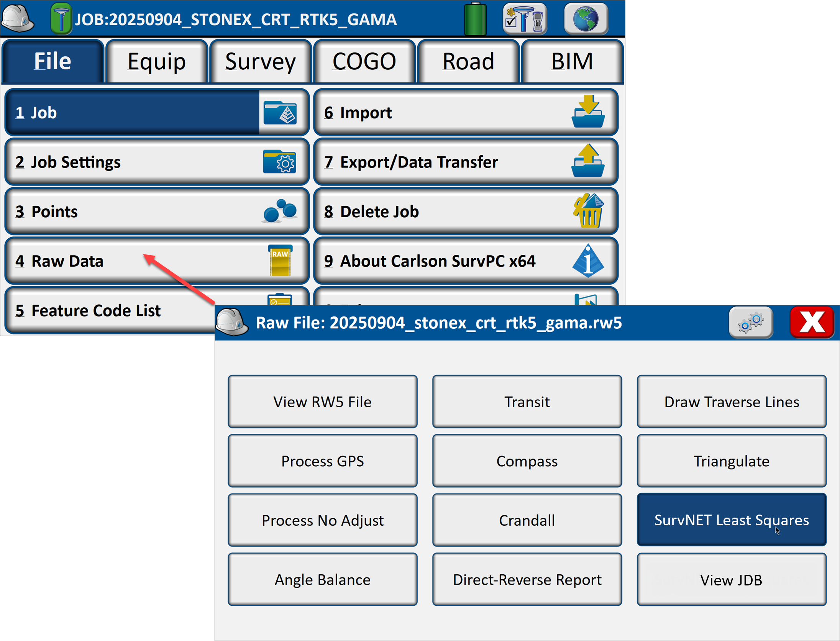This screenshot has width=840, height=641.
Task: Open the equipment configuration icon in header
Action: pyautogui.click(x=525, y=19)
